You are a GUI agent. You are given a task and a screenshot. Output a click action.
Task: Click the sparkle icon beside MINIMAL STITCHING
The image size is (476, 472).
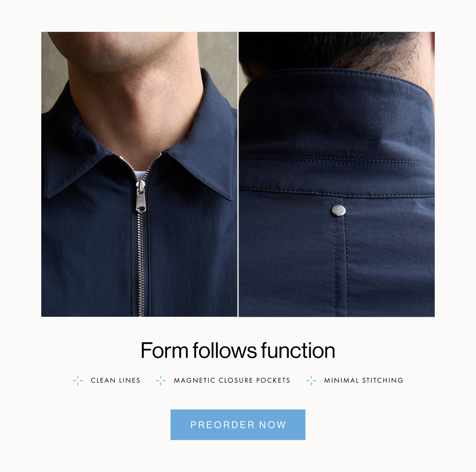[311, 380]
